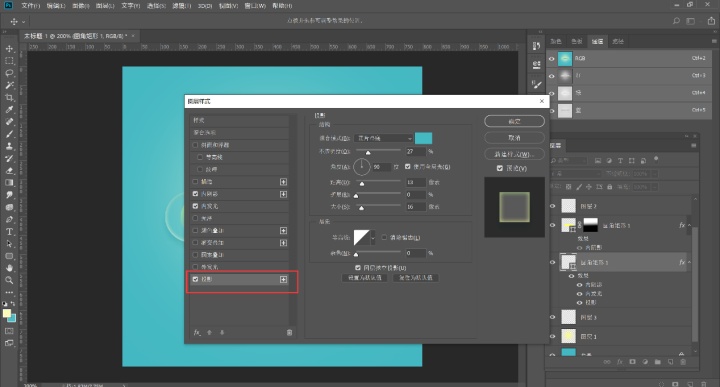720x387 pixels.
Task: Open the blend mode dropdown in dialog
Action: coord(383,138)
